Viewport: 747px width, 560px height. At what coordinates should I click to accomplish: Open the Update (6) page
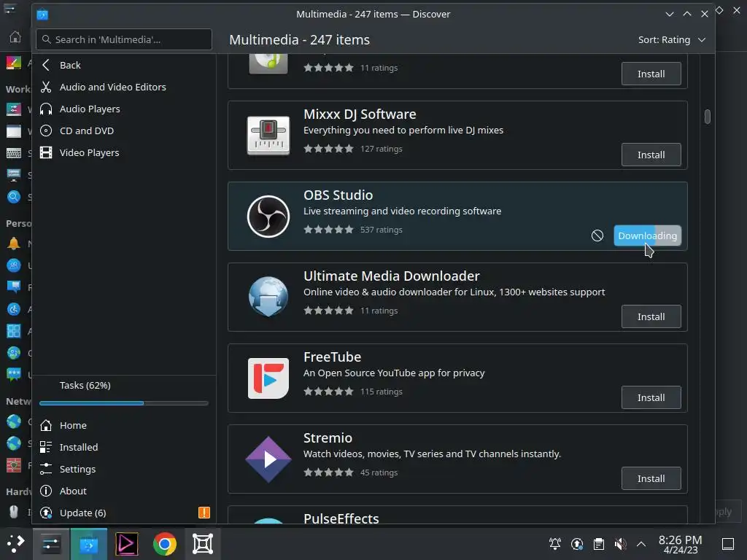pyautogui.click(x=124, y=513)
